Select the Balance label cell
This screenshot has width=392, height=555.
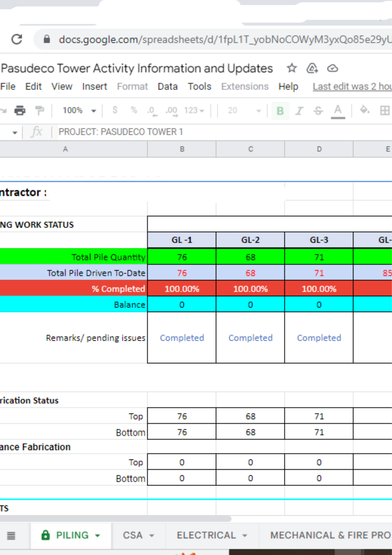74,304
